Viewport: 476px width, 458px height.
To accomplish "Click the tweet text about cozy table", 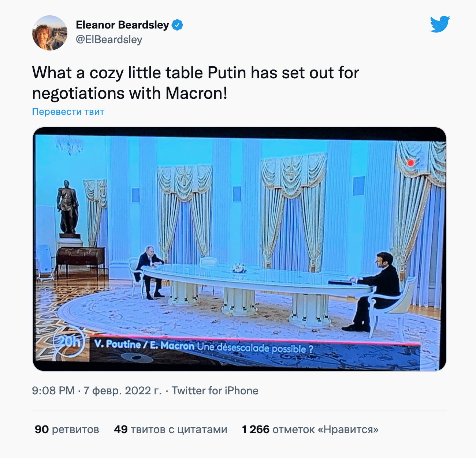I will click(x=196, y=83).
